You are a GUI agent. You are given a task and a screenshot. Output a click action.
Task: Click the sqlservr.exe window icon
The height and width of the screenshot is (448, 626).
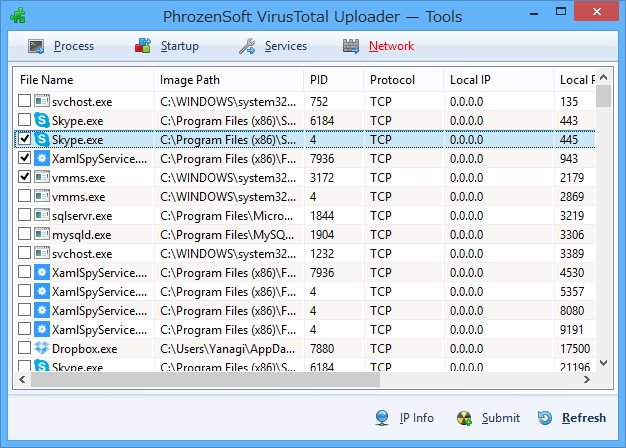(42, 216)
